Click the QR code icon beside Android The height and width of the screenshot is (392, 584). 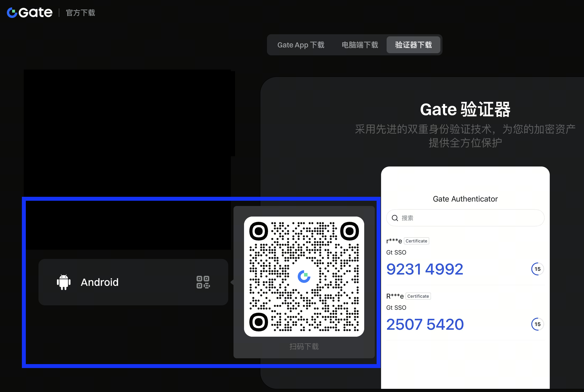pos(203,282)
